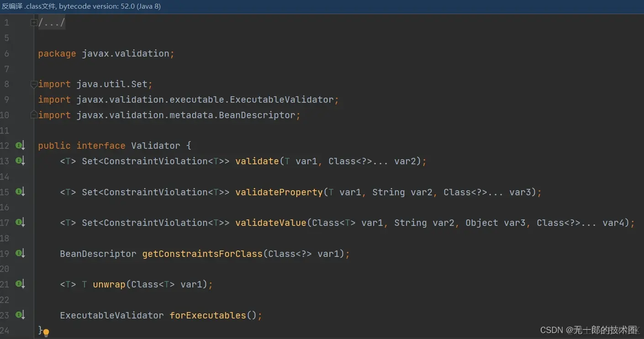Image resolution: width=644 pixels, height=339 pixels.
Task: Click the gutter icon beside validateValue
Action: 20,223
